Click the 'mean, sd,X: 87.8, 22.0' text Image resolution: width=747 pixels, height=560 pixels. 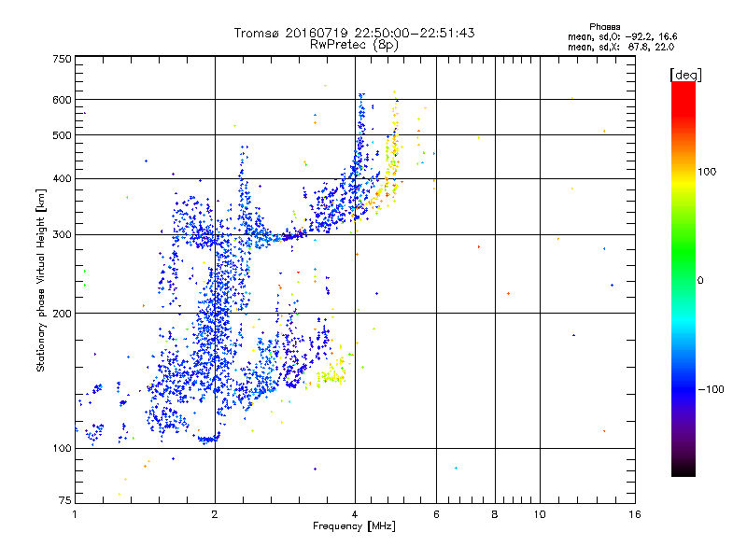tap(621, 47)
